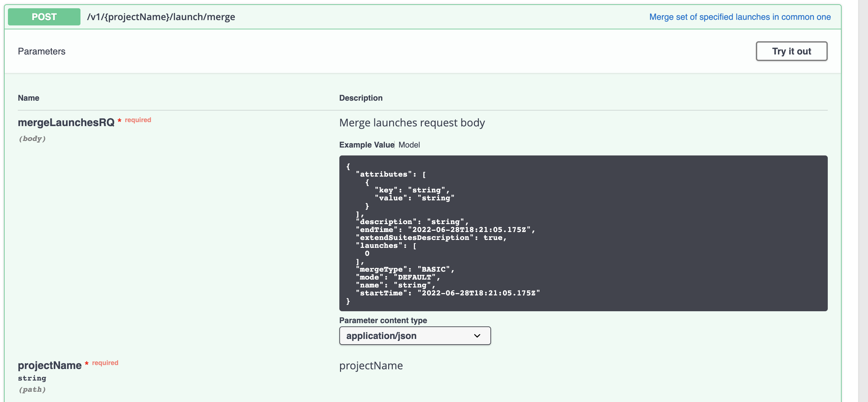Select the Example Value tab
The image size is (868, 402).
(x=367, y=145)
